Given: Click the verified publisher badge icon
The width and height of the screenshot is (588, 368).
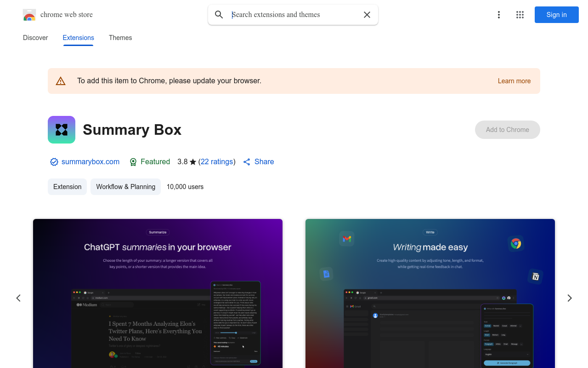Looking at the screenshot, I should coord(54,162).
